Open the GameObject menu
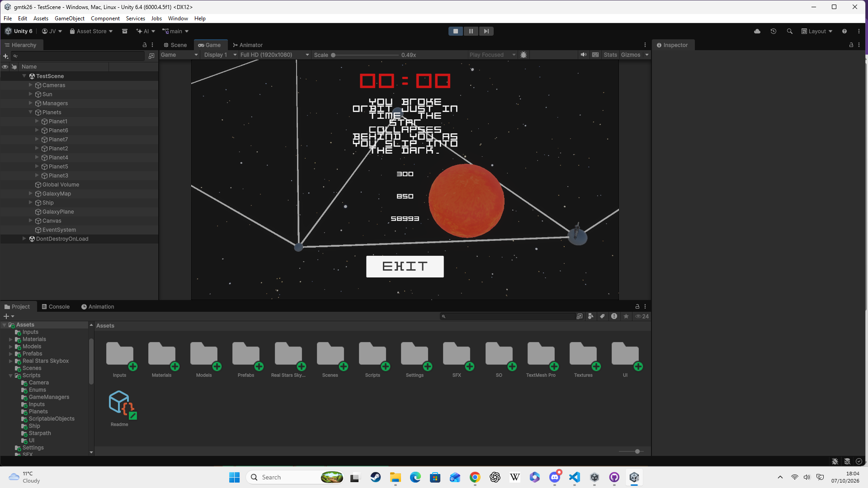The height and width of the screenshot is (488, 868). (70, 19)
